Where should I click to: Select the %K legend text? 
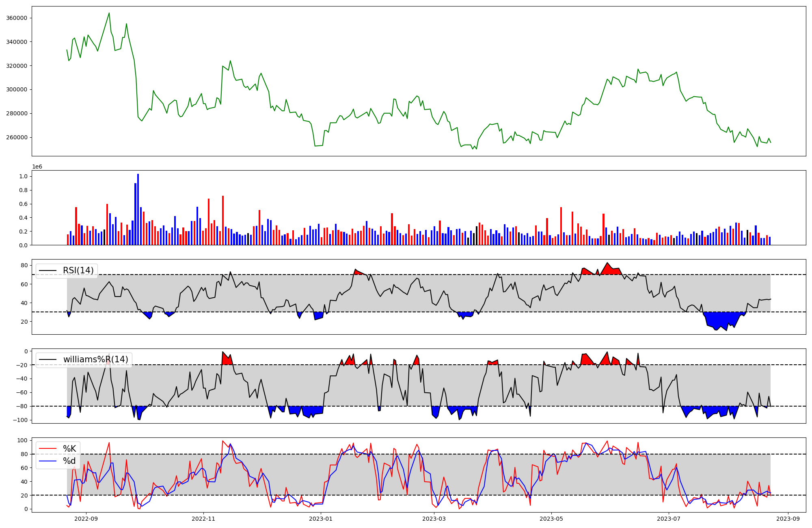69,449
